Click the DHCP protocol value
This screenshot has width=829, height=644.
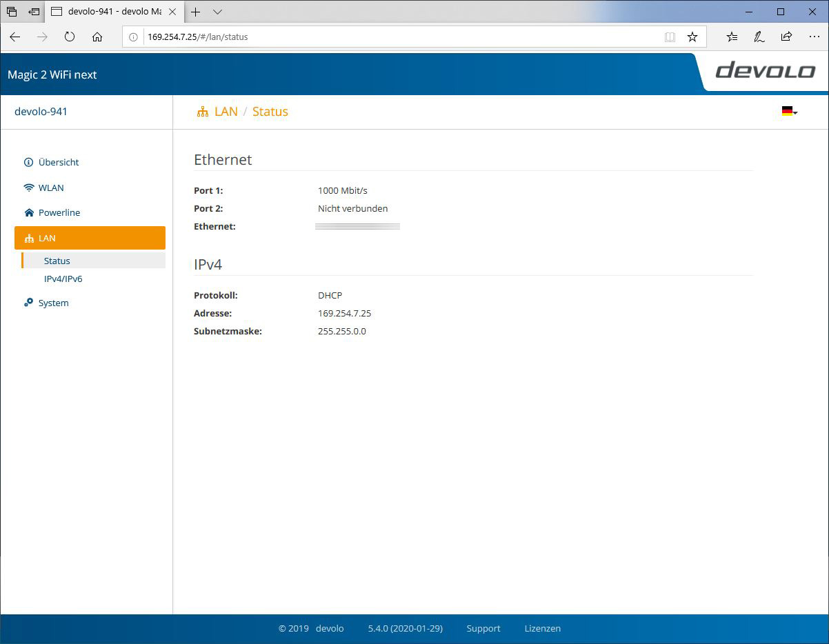[x=330, y=295]
